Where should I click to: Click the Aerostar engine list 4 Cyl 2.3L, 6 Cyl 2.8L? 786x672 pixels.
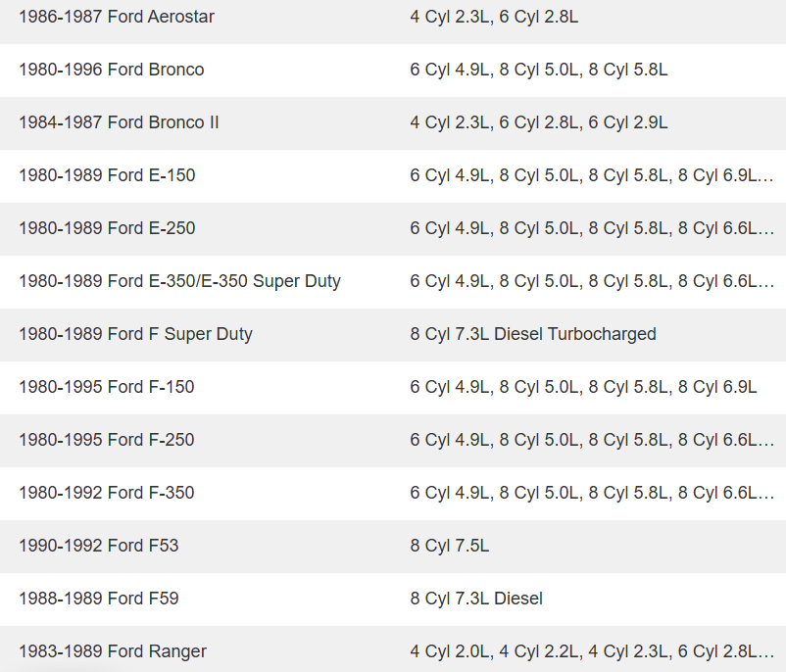coord(494,17)
